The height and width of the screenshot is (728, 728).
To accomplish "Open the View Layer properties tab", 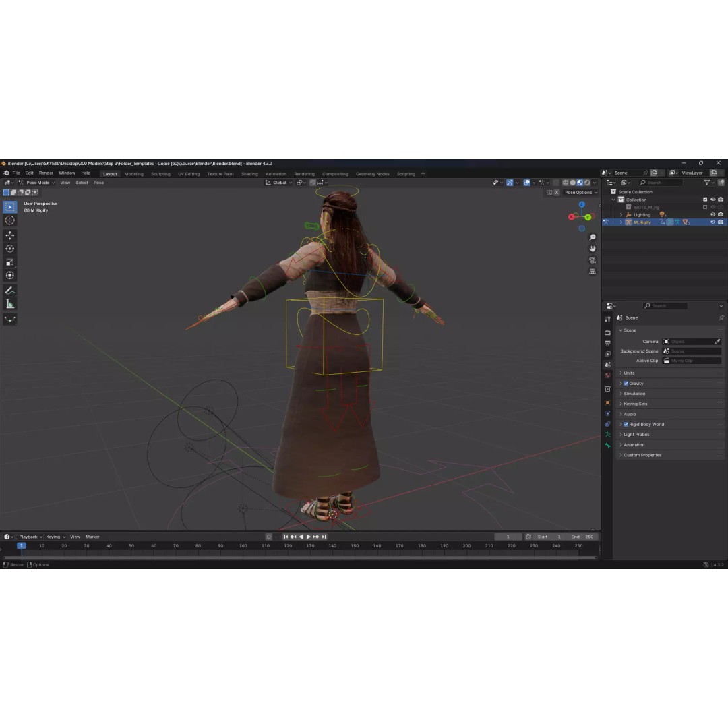I will pos(607,355).
